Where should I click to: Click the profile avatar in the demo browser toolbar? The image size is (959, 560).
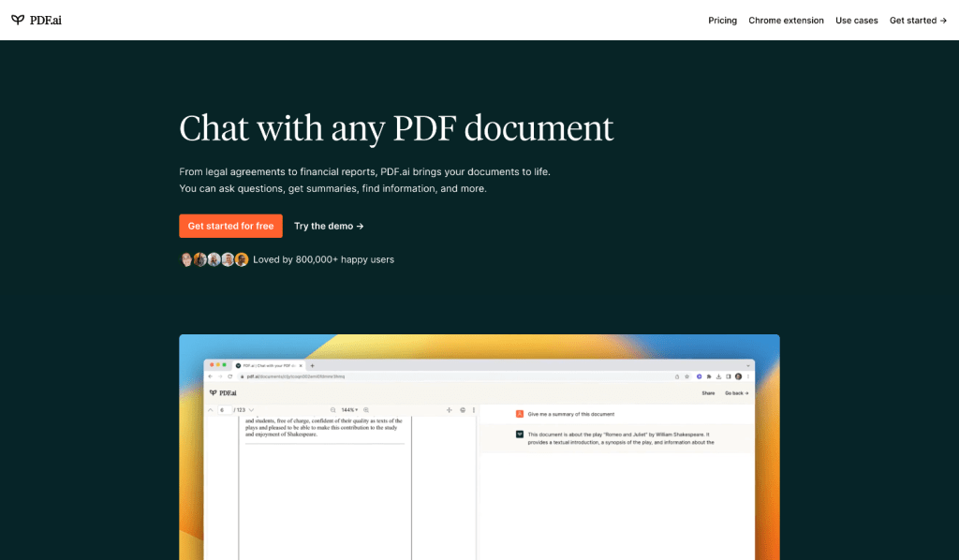(738, 376)
